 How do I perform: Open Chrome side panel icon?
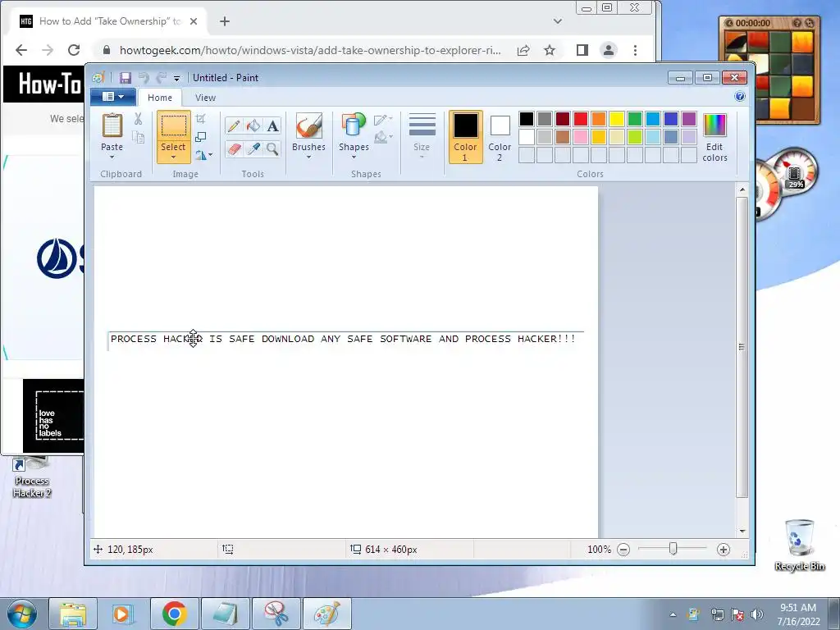click(582, 50)
